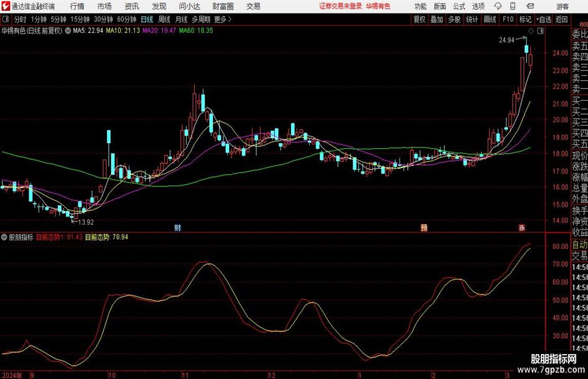This screenshot has width=588, height=379.
Task: Click the MA10: 21.13 value label
Action: coord(123,30)
